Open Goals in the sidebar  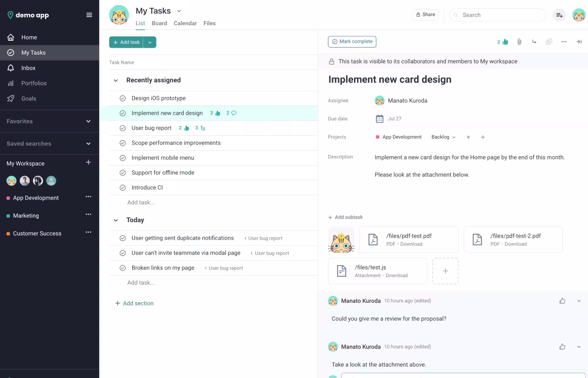click(29, 98)
